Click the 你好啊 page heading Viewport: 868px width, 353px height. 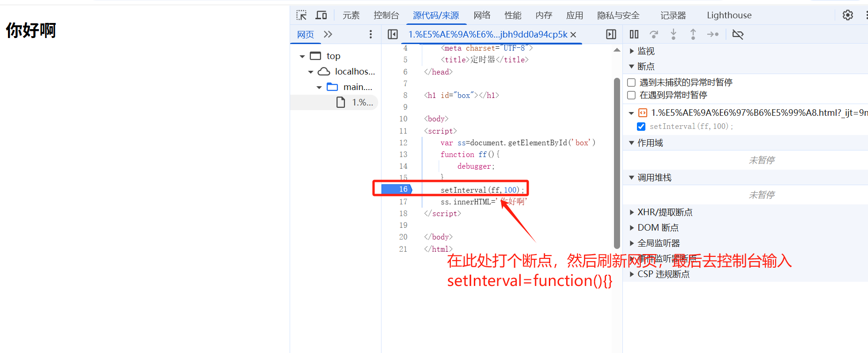pyautogui.click(x=31, y=30)
